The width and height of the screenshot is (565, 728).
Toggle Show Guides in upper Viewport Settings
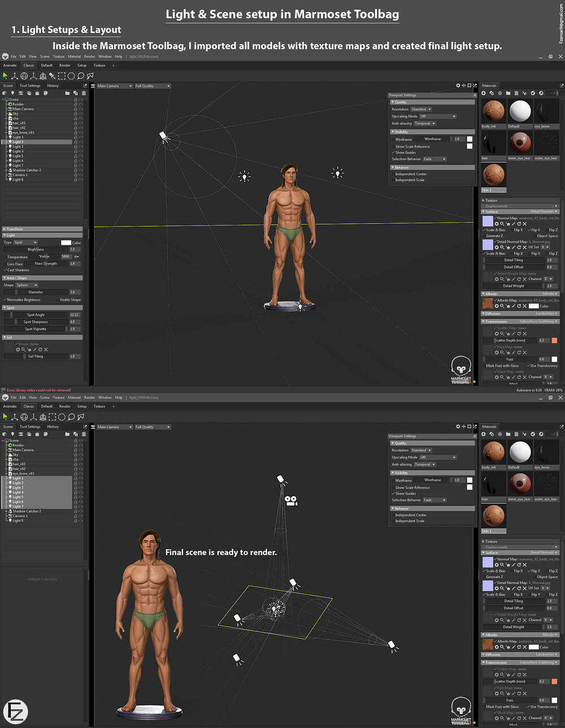[x=405, y=153]
